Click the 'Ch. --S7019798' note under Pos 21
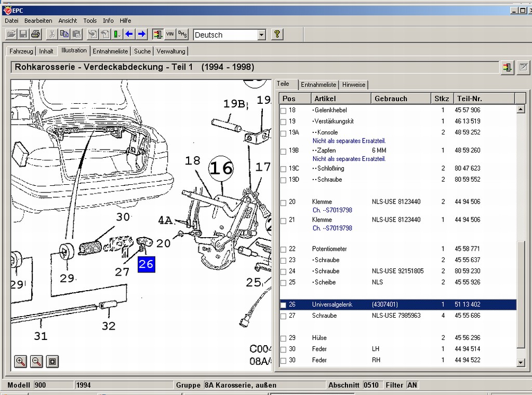This screenshot has height=395, width=532. pyautogui.click(x=332, y=228)
